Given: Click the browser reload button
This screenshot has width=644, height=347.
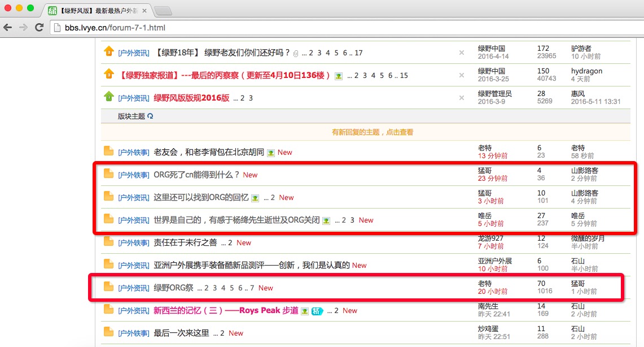Looking at the screenshot, I should [x=40, y=27].
